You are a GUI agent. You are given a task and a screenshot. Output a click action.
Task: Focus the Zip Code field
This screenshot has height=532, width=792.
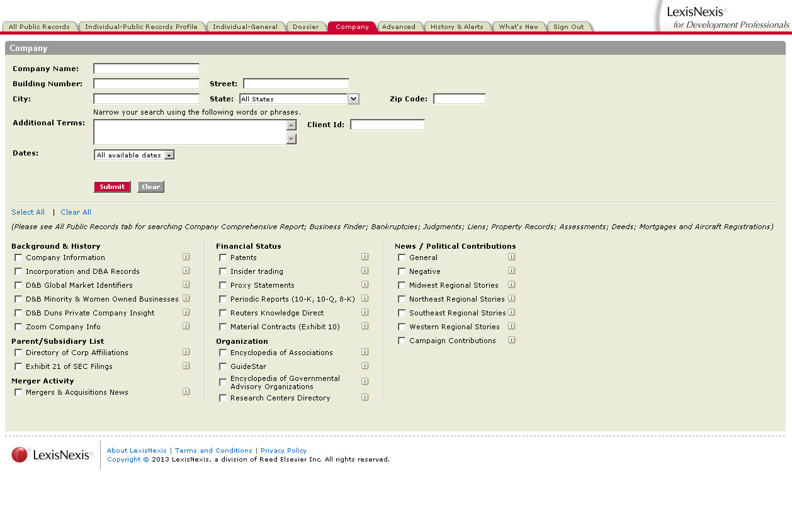coord(460,99)
